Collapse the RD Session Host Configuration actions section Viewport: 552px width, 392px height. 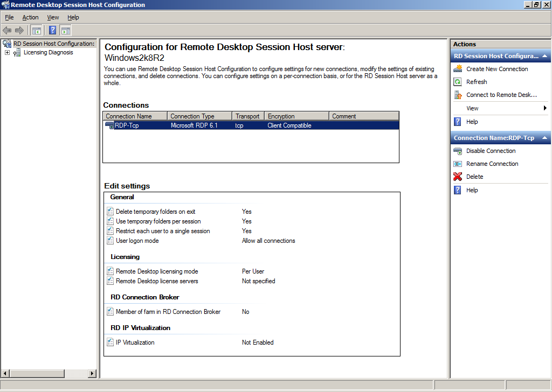pos(544,56)
